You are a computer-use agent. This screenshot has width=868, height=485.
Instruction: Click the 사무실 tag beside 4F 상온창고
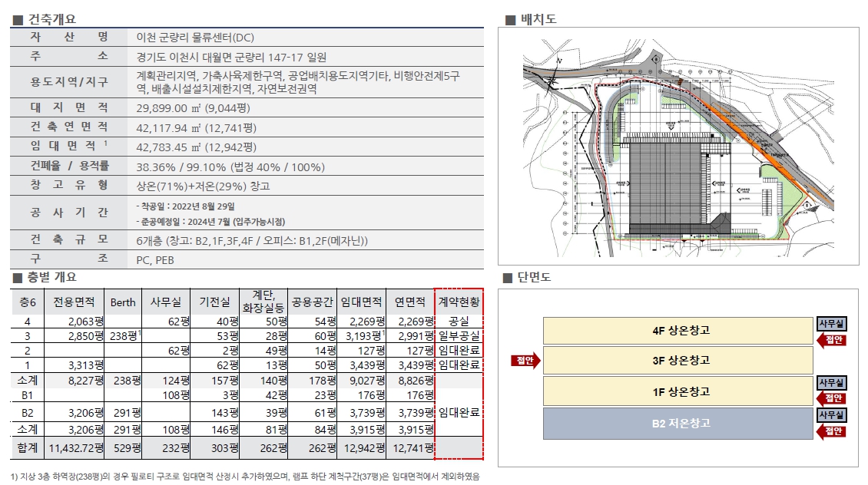coord(831,324)
